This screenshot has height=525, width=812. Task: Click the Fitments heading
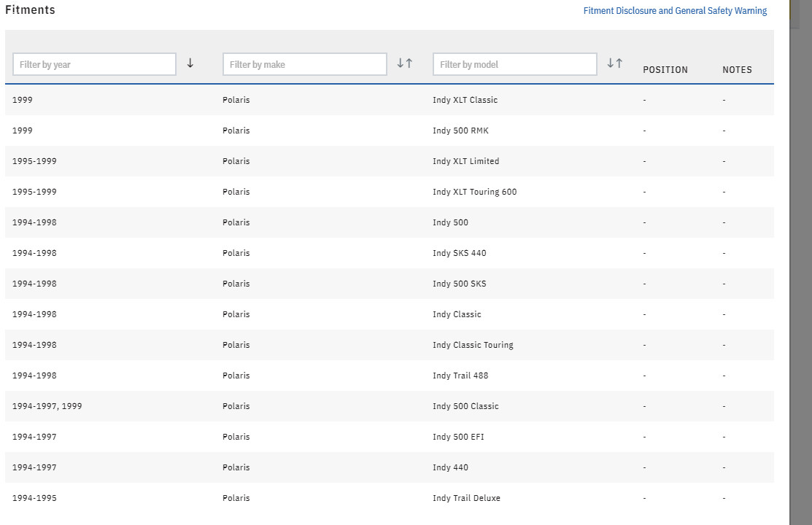pyautogui.click(x=30, y=9)
